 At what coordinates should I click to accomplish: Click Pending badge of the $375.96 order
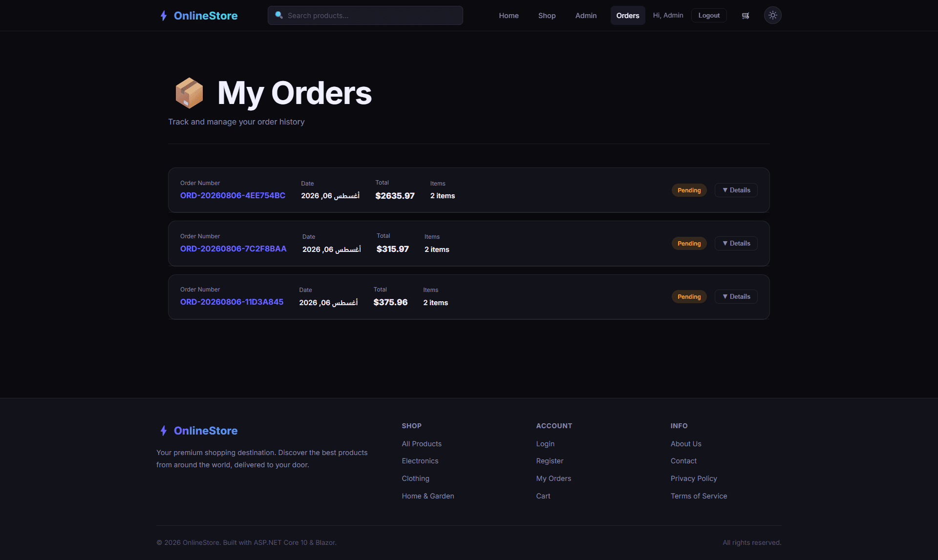(689, 296)
